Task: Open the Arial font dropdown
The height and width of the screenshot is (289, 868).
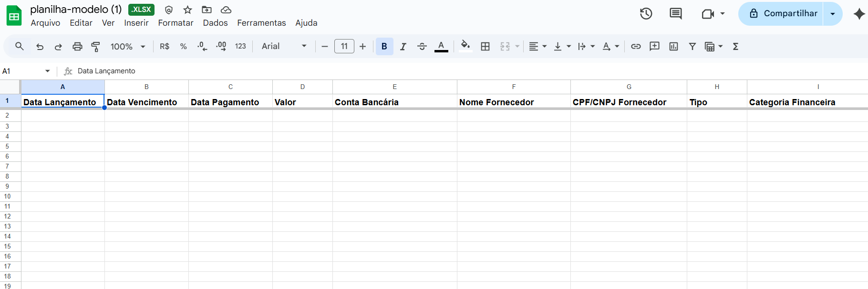Action: [x=284, y=46]
